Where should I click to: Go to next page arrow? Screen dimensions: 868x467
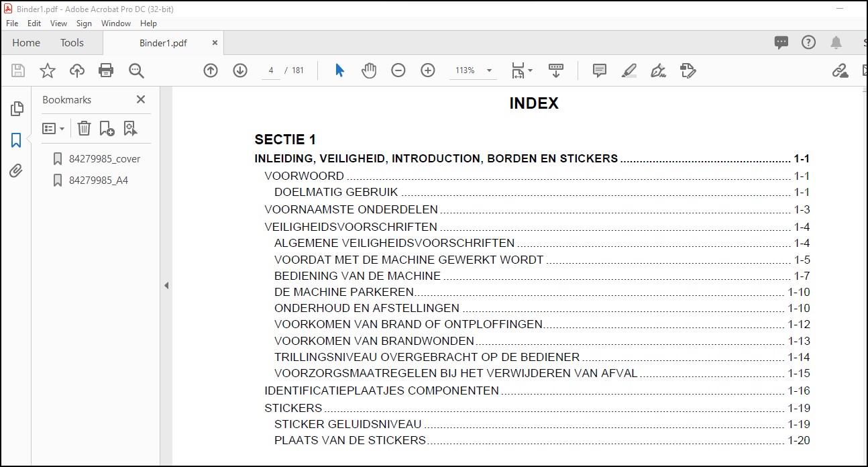click(240, 70)
